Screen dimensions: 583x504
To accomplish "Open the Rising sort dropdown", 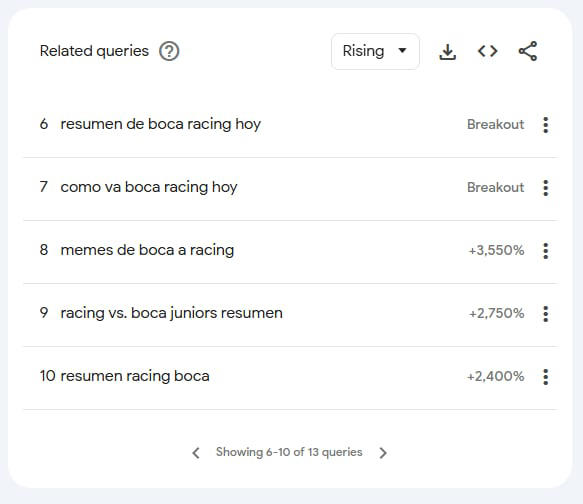I will (x=375, y=51).
